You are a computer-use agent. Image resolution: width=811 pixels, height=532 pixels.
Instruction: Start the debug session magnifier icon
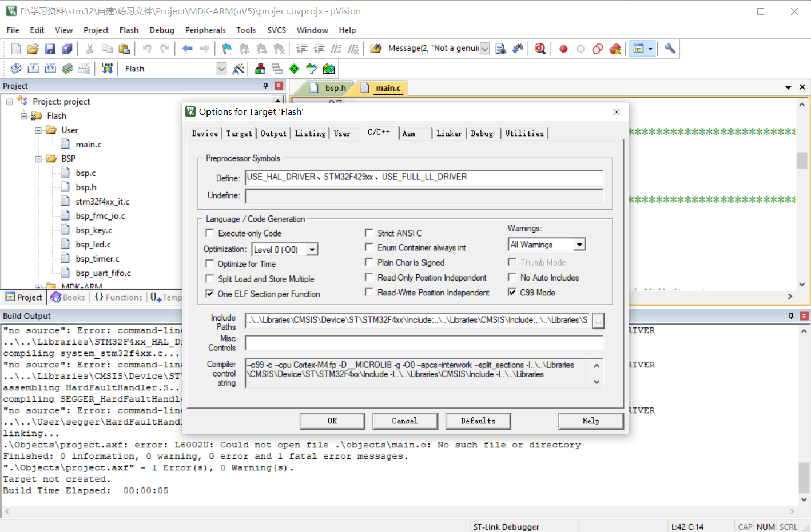click(540, 49)
